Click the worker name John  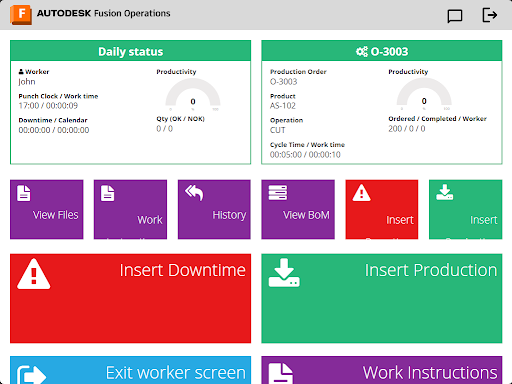[x=27, y=82]
